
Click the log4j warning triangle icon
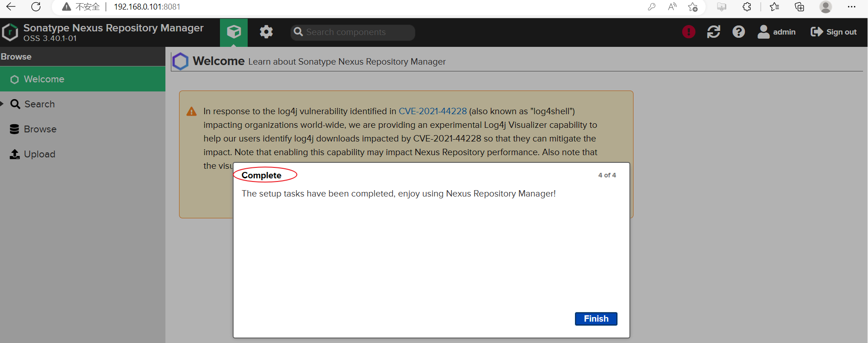pyautogui.click(x=192, y=111)
